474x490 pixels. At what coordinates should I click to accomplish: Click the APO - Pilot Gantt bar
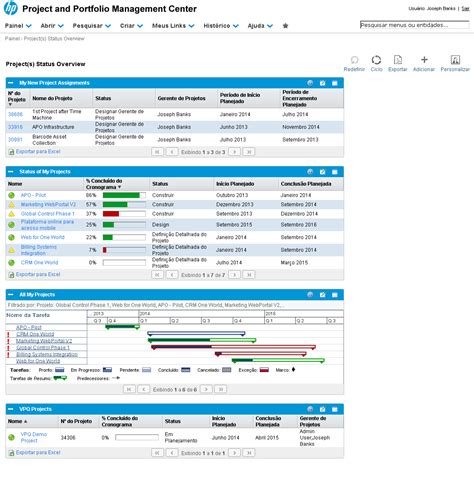pos(122,327)
